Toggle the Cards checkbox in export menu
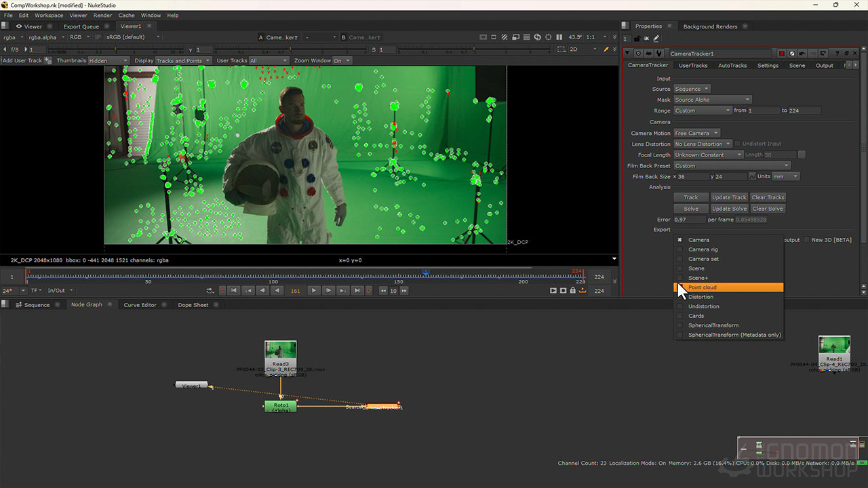 [x=679, y=316]
